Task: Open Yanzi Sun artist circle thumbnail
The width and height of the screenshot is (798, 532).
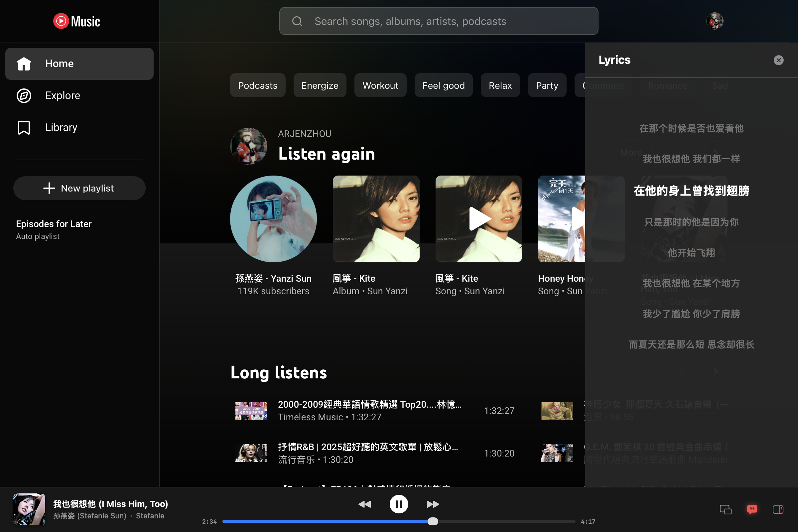Action: point(273,219)
